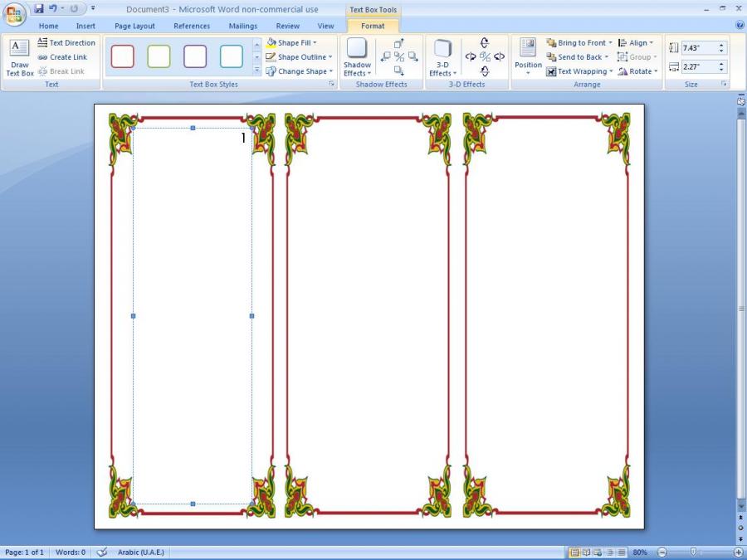Expand the Text Box Styles gallery

256,71
